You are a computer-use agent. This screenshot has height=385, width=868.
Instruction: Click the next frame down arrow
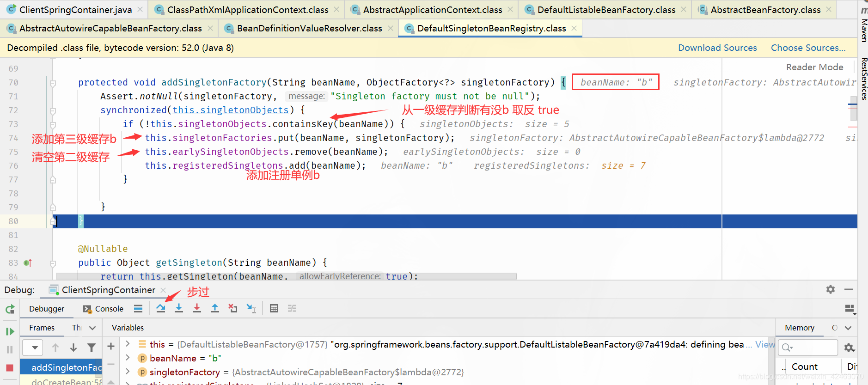pyautogui.click(x=73, y=347)
